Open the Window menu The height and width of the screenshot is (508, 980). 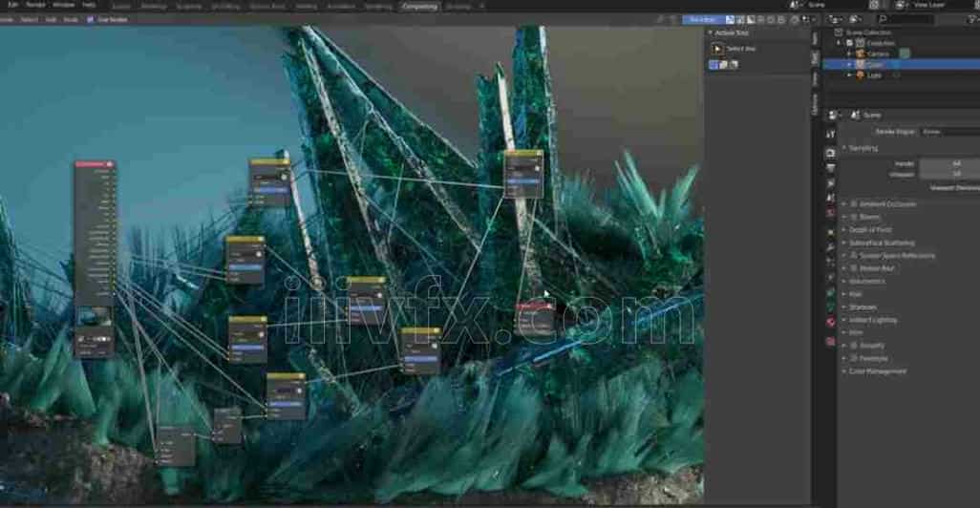[x=63, y=5]
